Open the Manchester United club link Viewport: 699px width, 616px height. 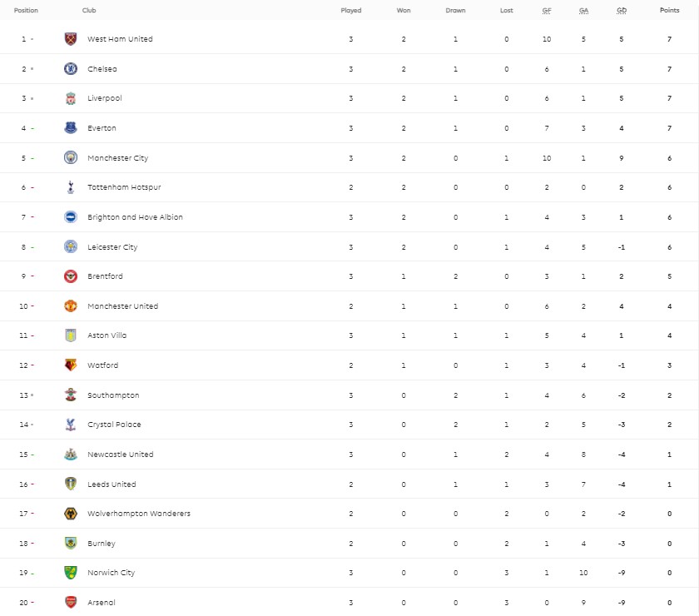point(122,306)
